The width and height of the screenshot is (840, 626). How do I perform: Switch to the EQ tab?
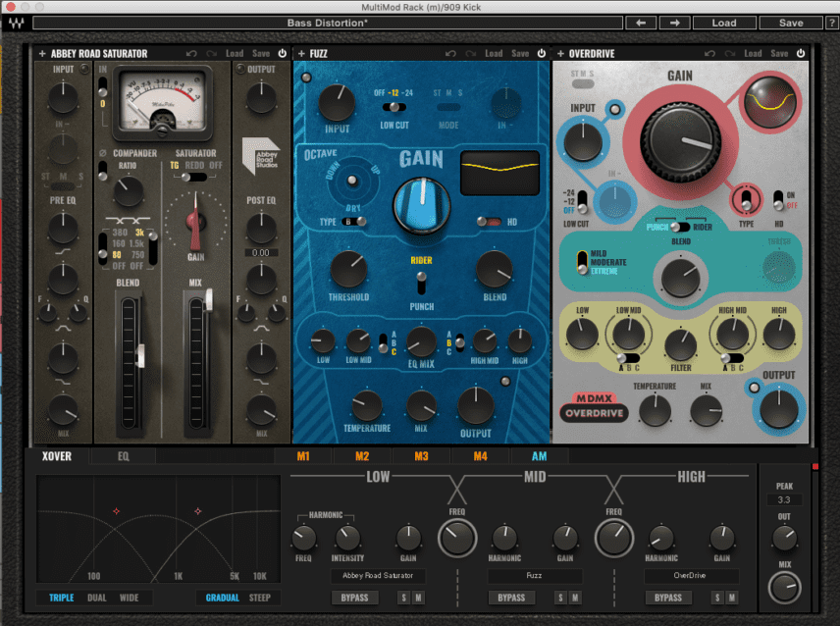124,456
